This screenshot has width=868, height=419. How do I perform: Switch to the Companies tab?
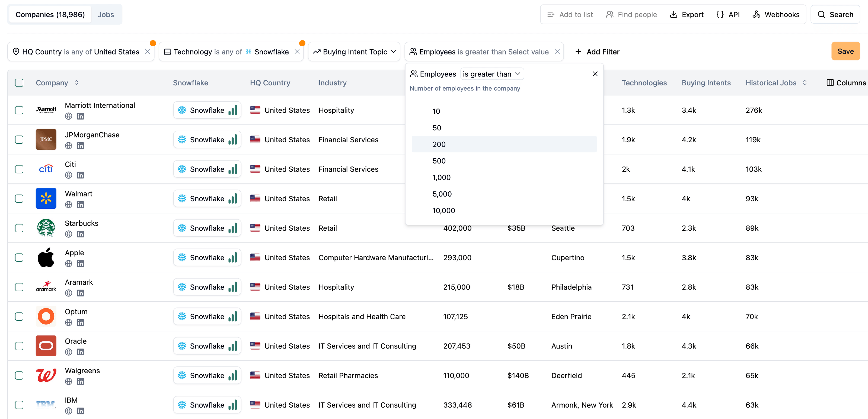click(x=50, y=14)
